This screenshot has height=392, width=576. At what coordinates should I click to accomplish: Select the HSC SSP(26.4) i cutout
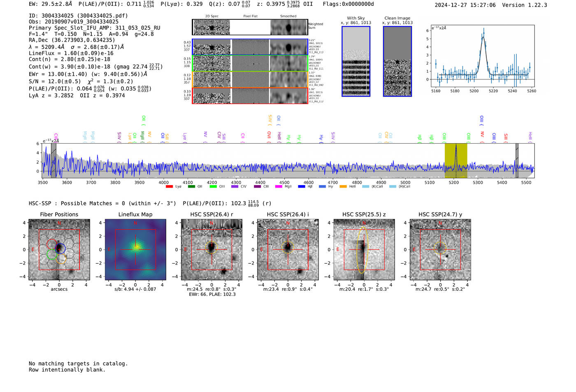[x=288, y=249]
